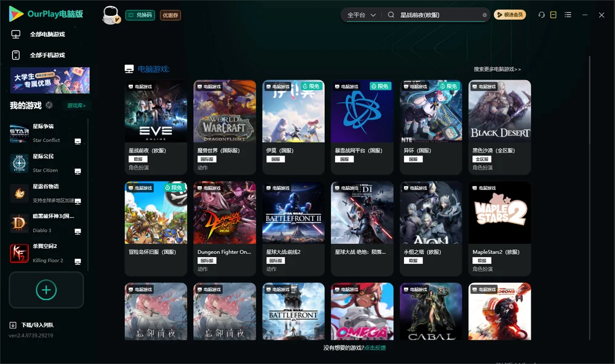Select 全部手机游戏 in the sidebar

tap(47, 55)
